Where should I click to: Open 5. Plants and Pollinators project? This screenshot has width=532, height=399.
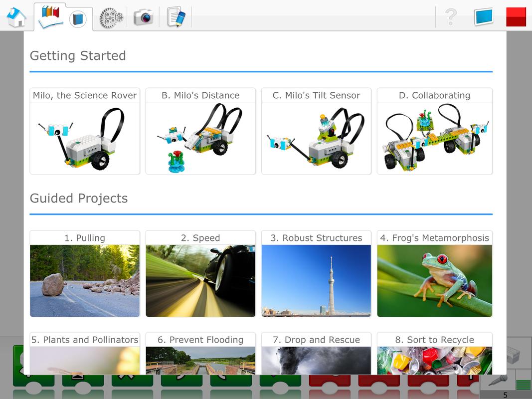point(85,354)
